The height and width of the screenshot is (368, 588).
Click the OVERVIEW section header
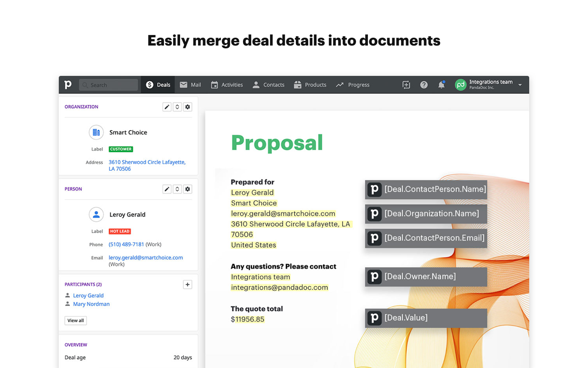click(76, 345)
